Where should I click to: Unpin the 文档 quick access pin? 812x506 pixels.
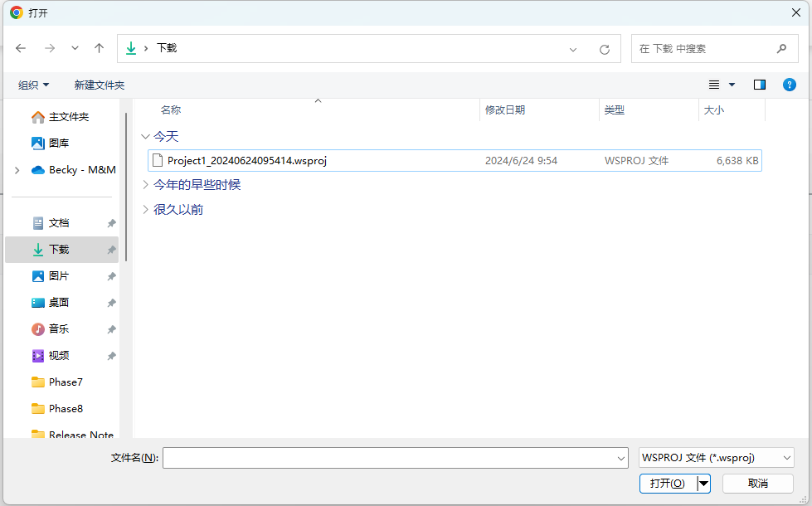[111, 223]
